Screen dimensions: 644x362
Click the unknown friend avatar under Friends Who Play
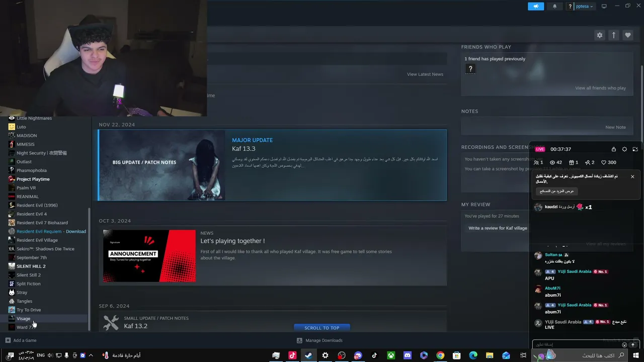coord(470,69)
